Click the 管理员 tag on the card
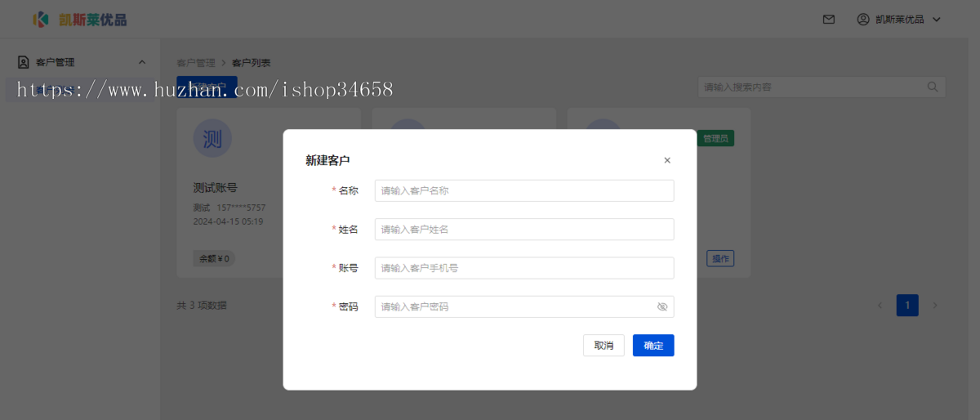The width and height of the screenshot is (980, 420). (715, 139)
